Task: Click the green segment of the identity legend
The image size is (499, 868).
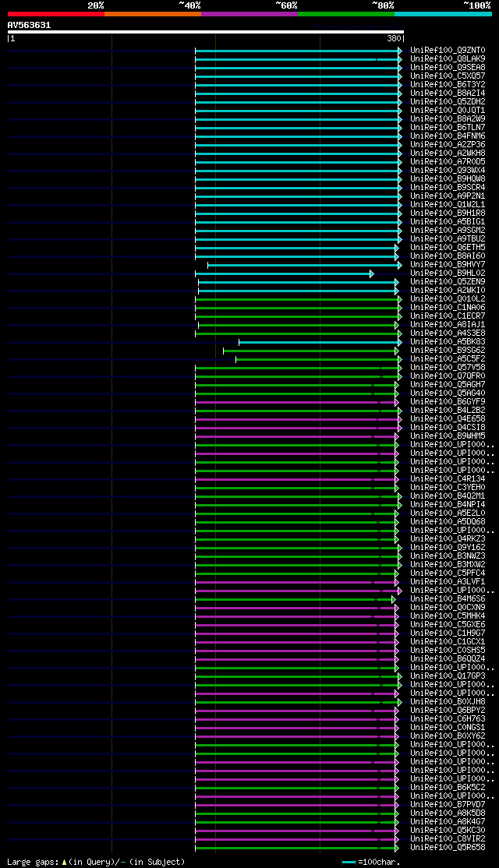Action: (346, 14)
